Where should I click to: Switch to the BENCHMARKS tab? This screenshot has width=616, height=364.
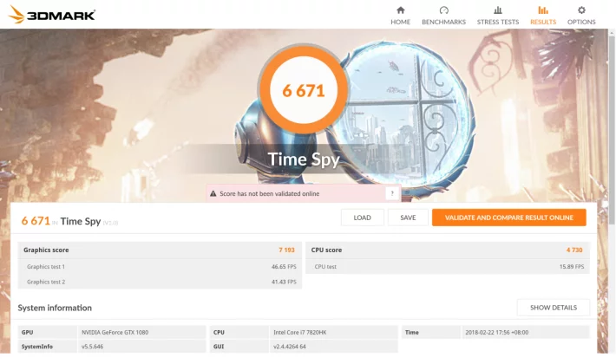(x=443, y=22)
